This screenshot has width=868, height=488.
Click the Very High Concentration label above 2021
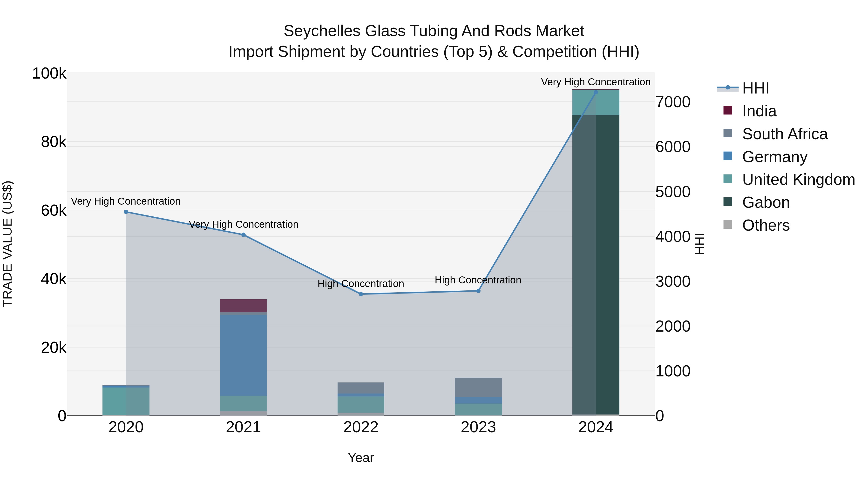coord(243,224)
